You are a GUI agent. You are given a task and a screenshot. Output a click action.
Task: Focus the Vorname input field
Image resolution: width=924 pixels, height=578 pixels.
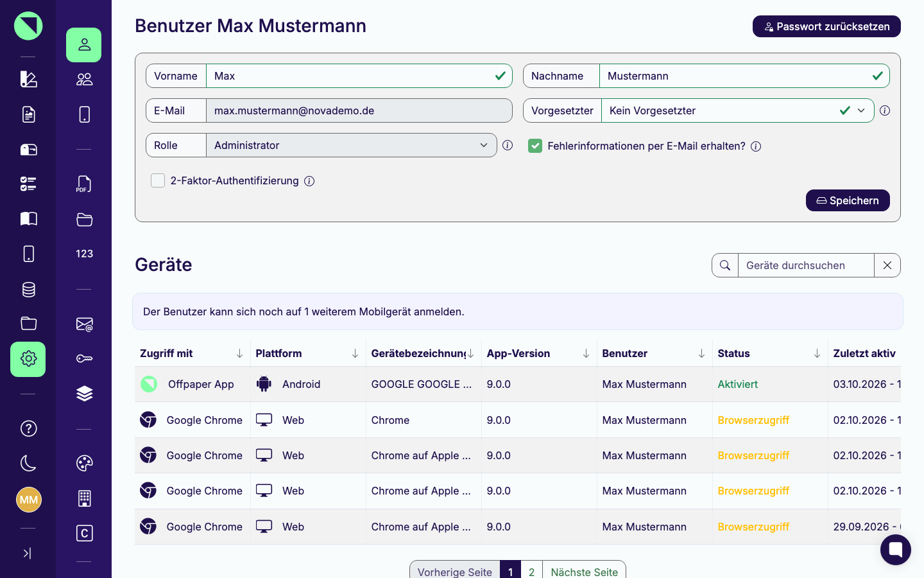pyautogui.click(x=359, y=76)
